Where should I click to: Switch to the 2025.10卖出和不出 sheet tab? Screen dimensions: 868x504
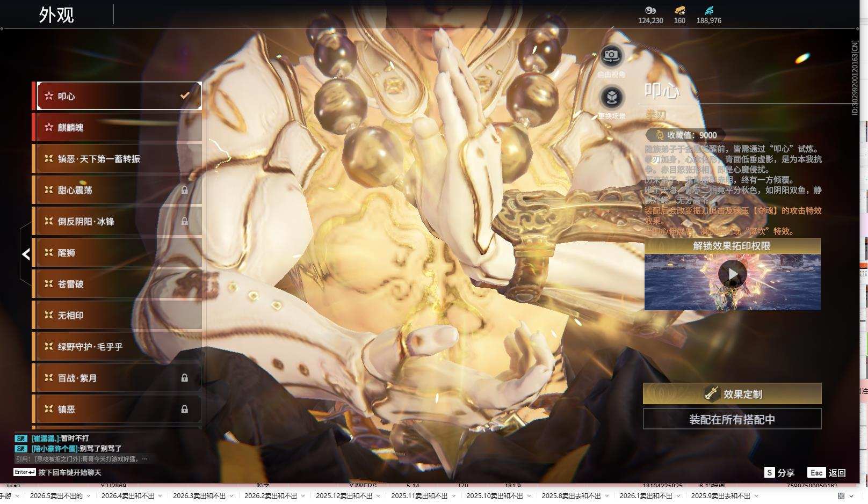coord(495,496)
